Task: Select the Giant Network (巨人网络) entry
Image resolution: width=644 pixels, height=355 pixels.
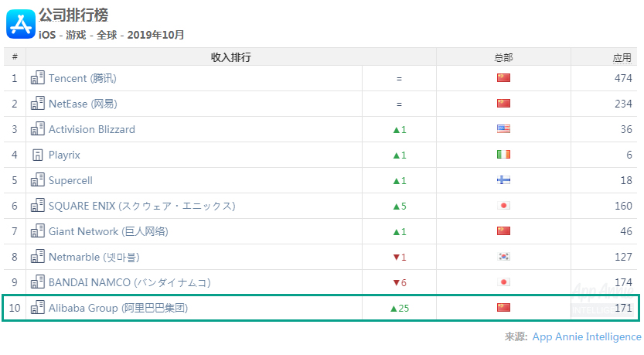Action: click(x=108, y=231)
